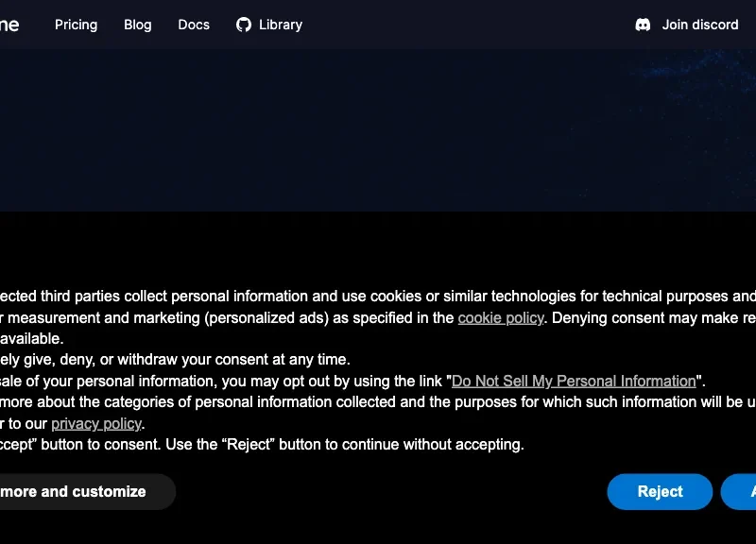The height and width of the screenshot is (544, 756).
Task: Open the Docs menu item
Action: pos(194,25)
